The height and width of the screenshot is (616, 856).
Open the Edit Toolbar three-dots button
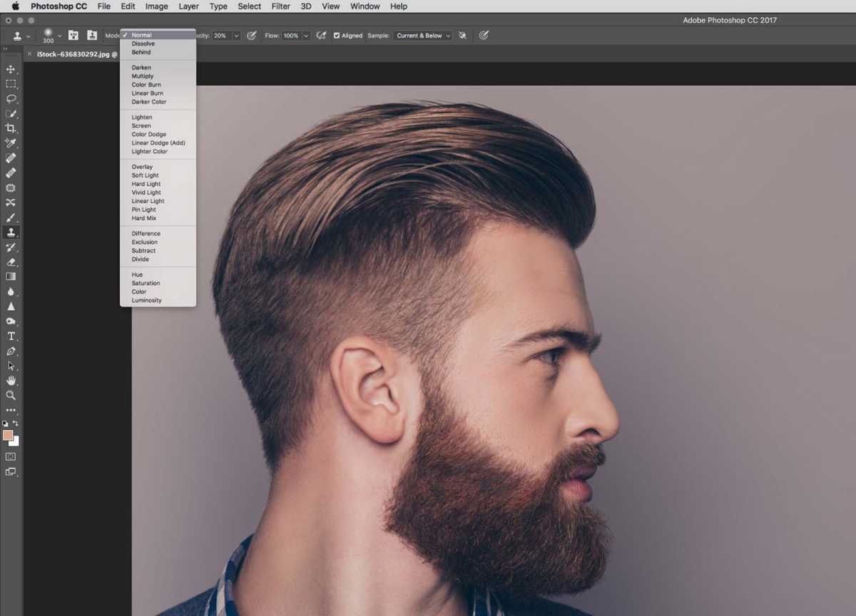coord(11,410)
